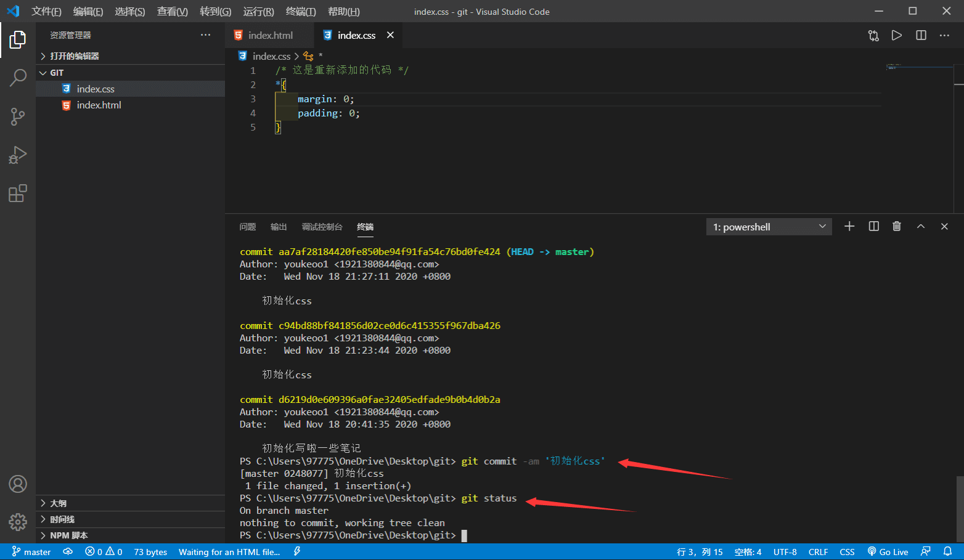The width and height of the screenshot is (964, 560).
Task: Open the feedback icon in status bar
Action: [925, 552]
